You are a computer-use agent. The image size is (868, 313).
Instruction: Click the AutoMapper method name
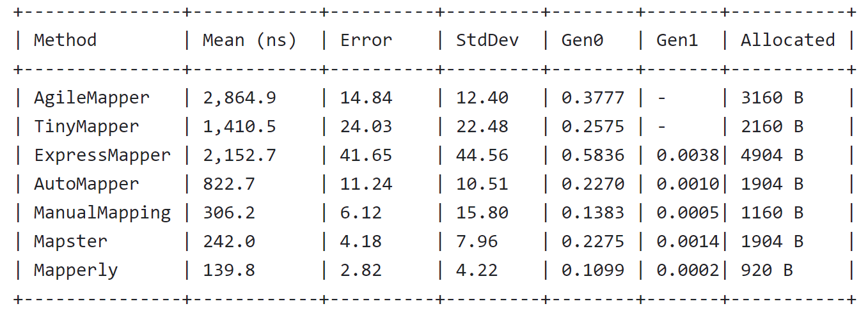(86, 185)
